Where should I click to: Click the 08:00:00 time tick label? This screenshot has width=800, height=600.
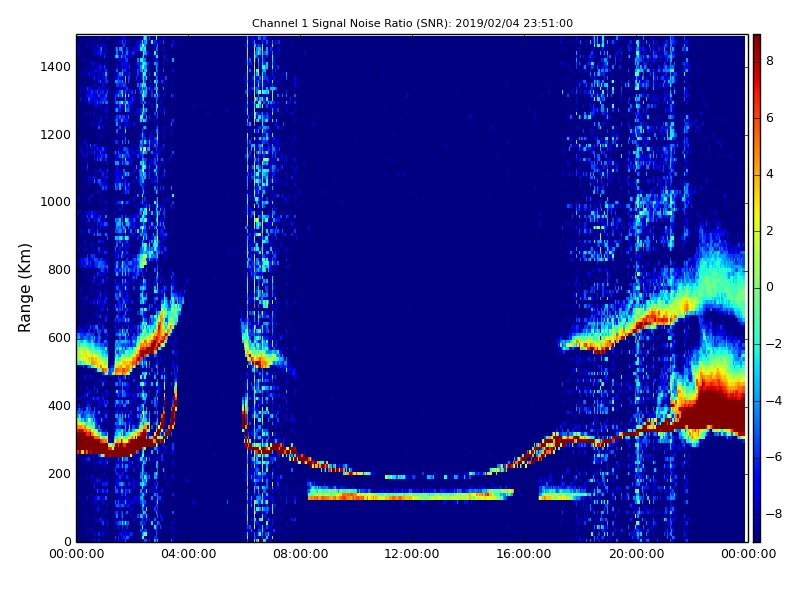coord(301,554)
